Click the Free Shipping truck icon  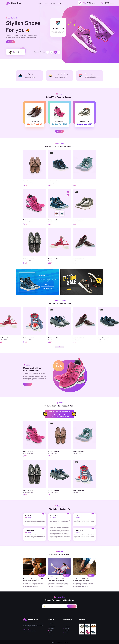click(20, 76)
